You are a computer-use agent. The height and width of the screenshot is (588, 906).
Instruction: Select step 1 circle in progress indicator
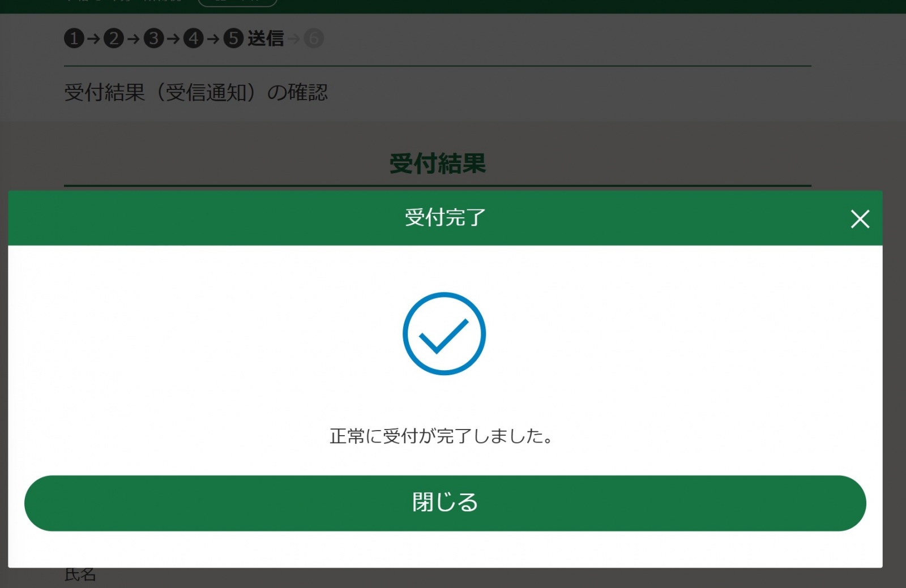(74, 38)
